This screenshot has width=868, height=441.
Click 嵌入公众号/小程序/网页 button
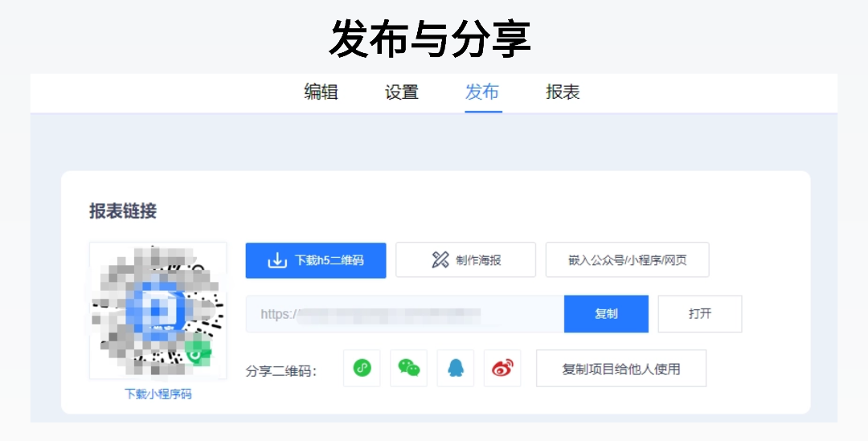point(627,260)
